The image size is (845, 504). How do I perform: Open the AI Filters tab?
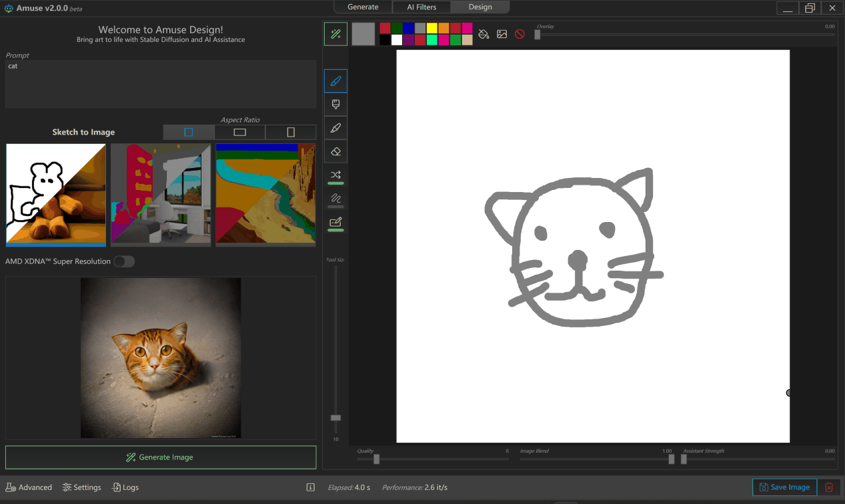(421, 7)
